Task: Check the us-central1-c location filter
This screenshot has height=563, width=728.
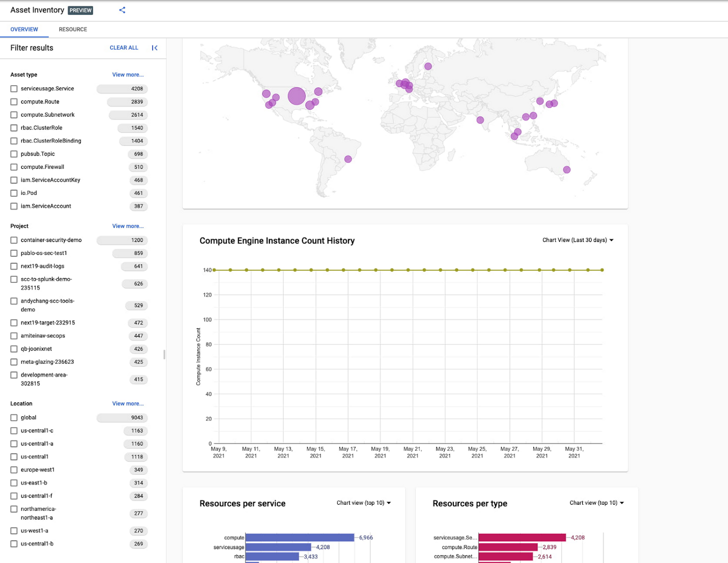Action: tap(14, 431)
